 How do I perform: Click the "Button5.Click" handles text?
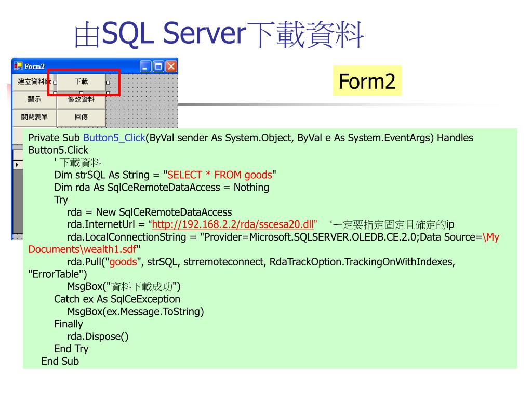58,150
